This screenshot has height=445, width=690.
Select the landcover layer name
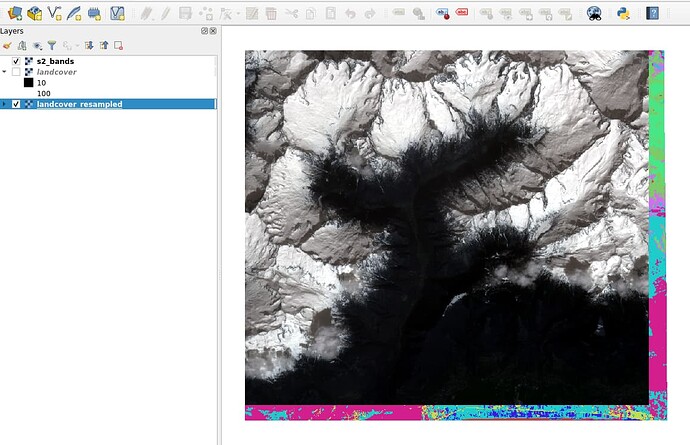(56, 72)
